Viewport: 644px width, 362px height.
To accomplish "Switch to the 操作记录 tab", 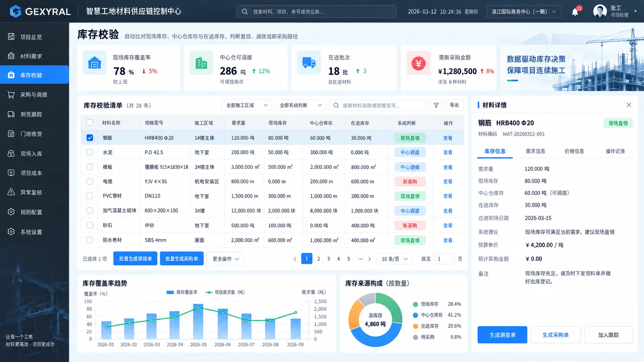I will point(615,151).
